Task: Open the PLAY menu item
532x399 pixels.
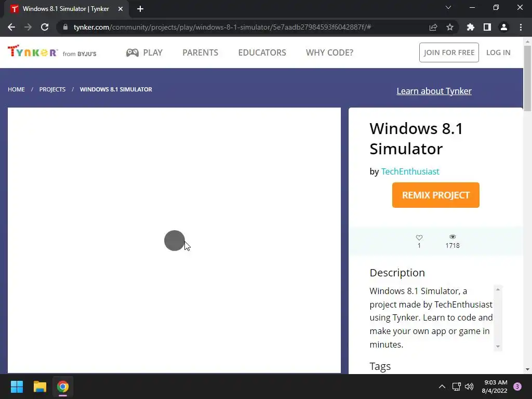Action: click(x=153, y=52)
